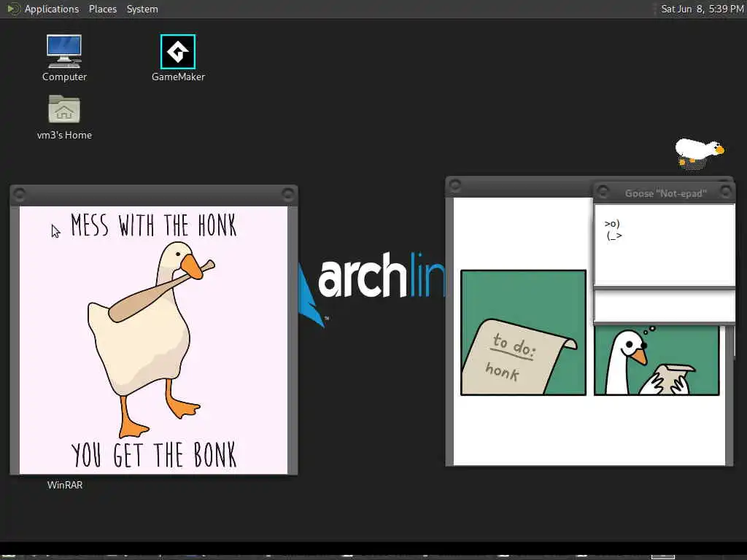This screenshot has height=560, width=747.
Task: Click right round button on Goose Not-epad
Action: 726,192
